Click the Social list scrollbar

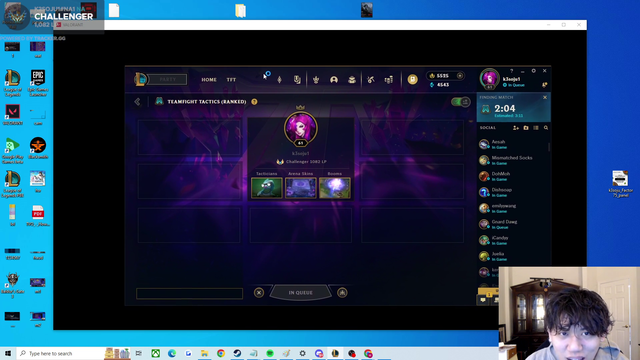point(549,146)
